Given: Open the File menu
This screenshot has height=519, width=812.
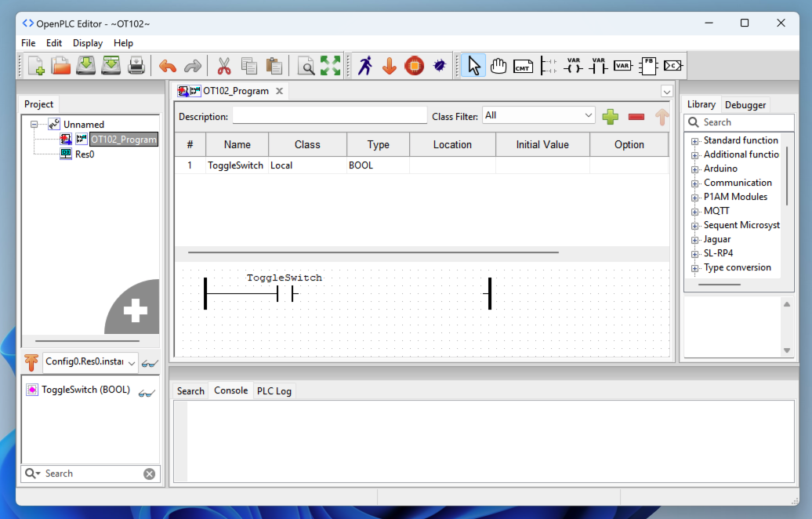Looking at the screenshot, I should [28, 43].
